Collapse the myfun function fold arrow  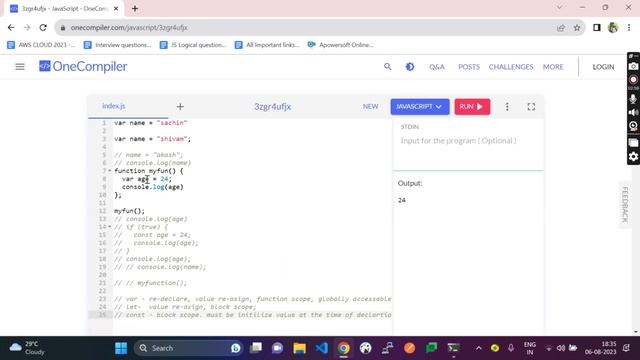(109, 171)
